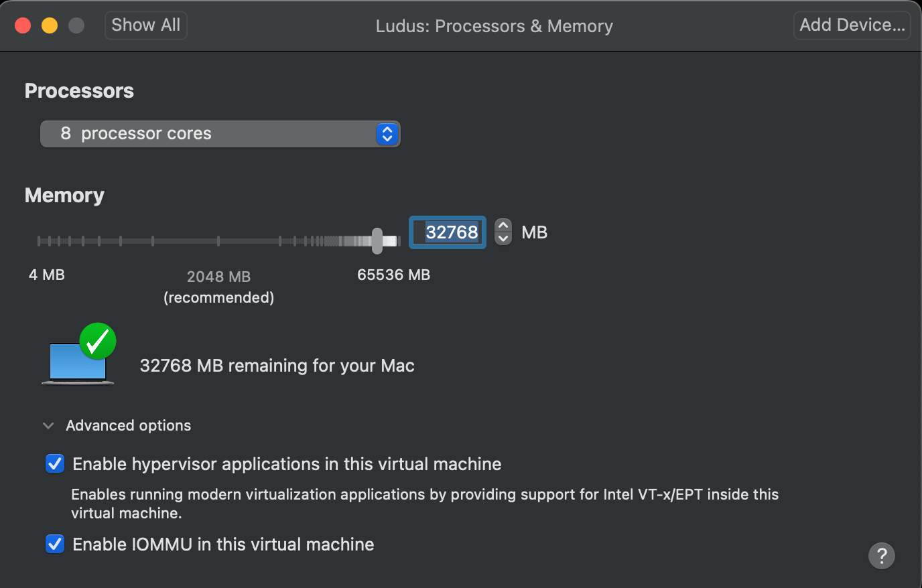The image size is (922, 588).
Task: Uncheck Enable IOMMU in this virtual machine
Action: (x=55, y=544)
